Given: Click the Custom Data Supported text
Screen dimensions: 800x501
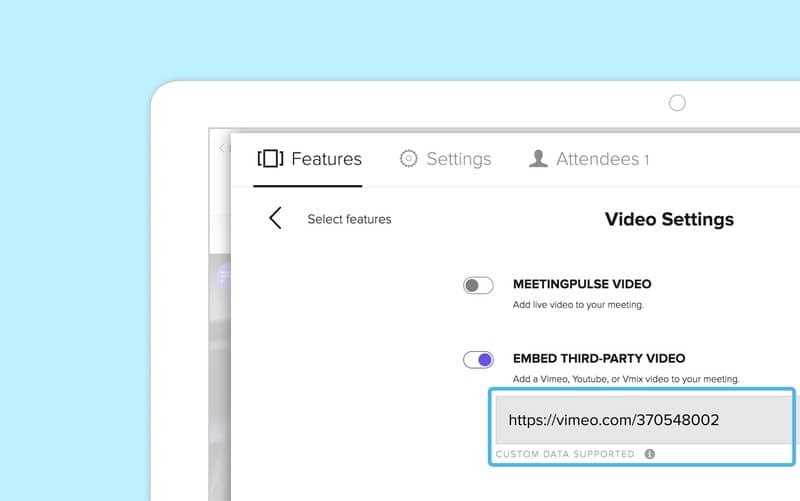Looking at the screenshot, I should (565, 453).
